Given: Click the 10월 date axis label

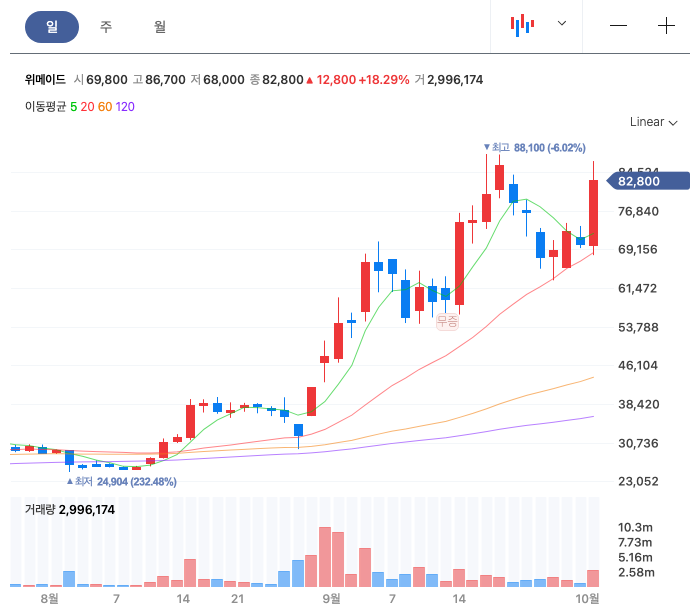Looking at the screenshot, I should click(x=587, y=598).
